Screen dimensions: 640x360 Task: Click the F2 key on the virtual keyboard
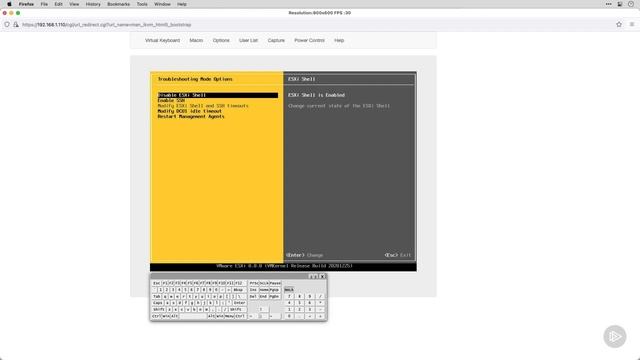pyautogui.click(x=171, y=283)
